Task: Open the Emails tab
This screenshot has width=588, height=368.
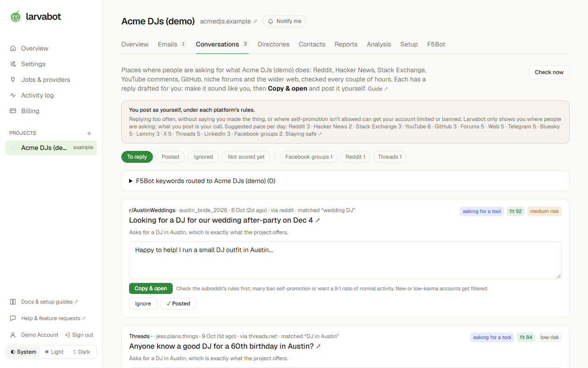Action: point(172,44)
